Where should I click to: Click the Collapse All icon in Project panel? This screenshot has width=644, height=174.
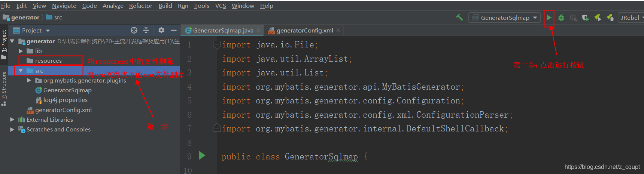[146, 30]
